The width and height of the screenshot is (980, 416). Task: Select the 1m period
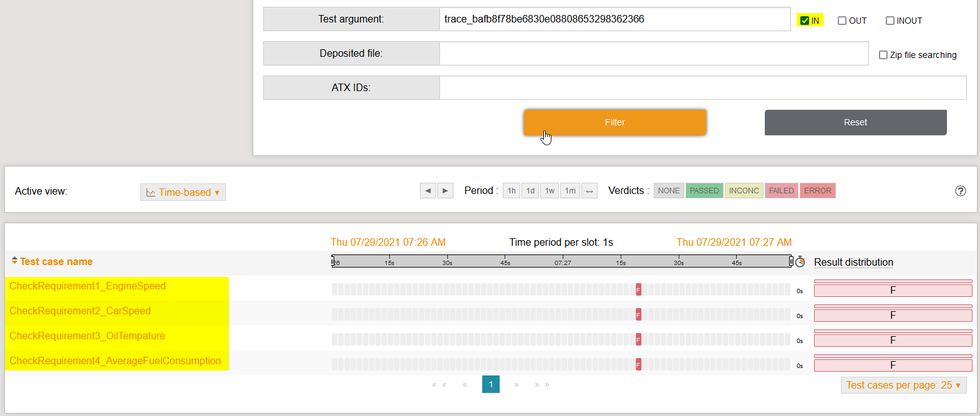570,191
